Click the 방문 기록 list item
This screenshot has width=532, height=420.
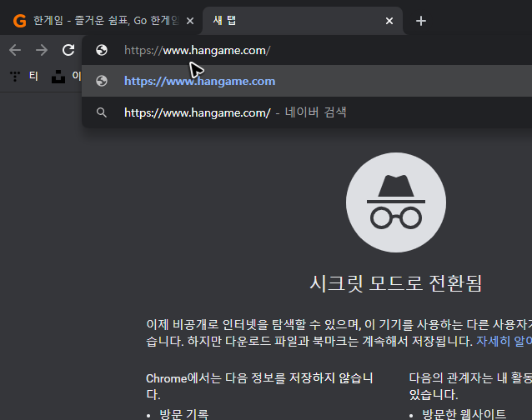point(184,414)
